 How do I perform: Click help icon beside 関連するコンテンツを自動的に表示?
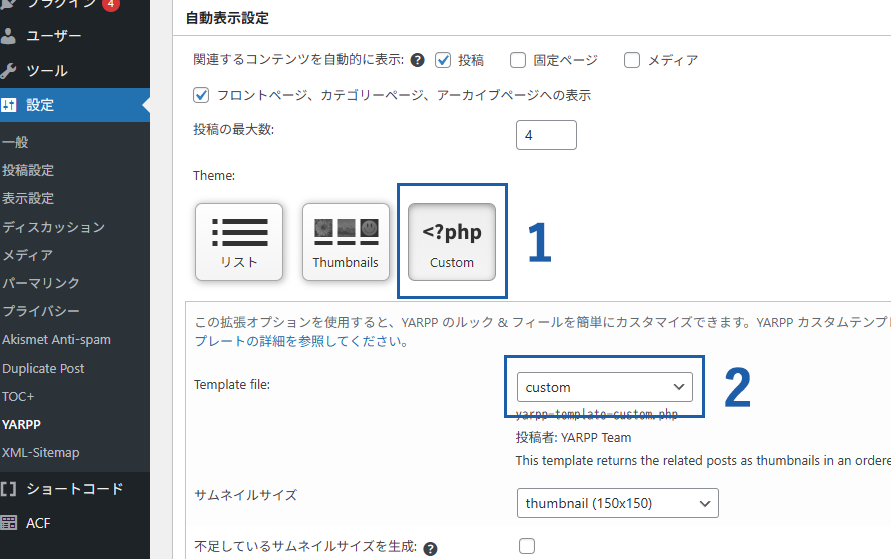point(418,60)
